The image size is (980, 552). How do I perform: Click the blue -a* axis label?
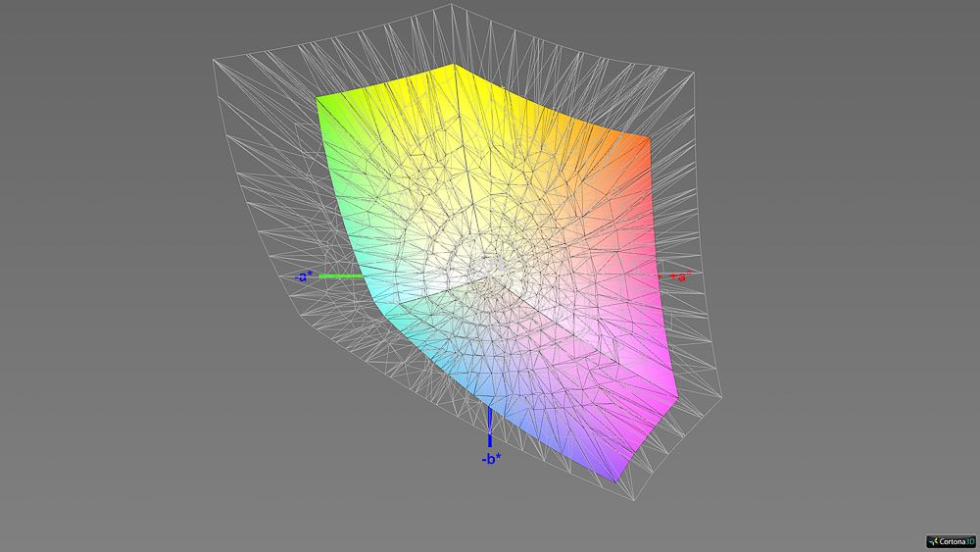pyautogui.click(x=304, y=277)
